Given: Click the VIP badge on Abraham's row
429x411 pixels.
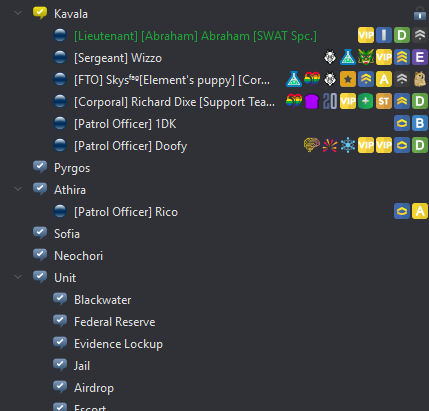Looking at the screenshot, I should pos(366,35).
